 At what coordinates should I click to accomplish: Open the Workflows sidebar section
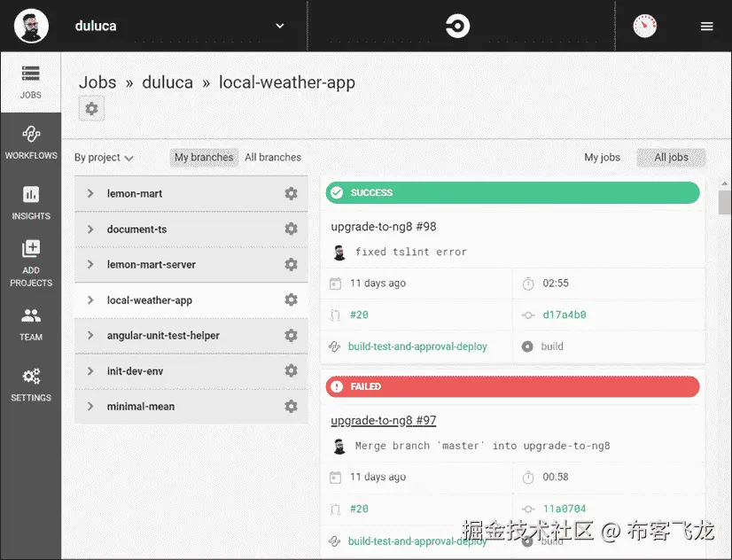31,143
